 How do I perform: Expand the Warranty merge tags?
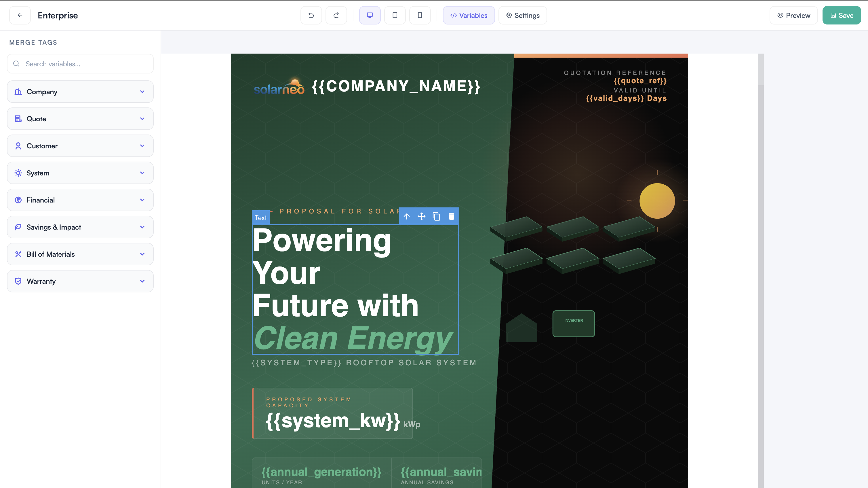point(80,281)
